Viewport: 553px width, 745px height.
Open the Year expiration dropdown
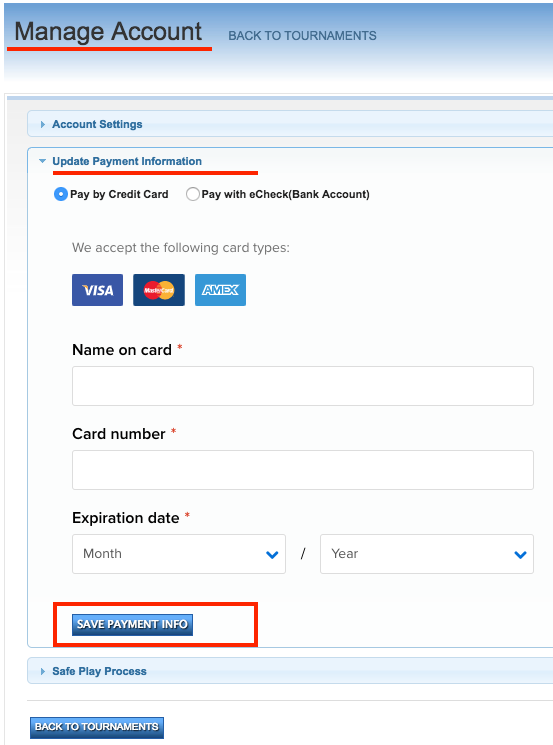[427, 554]
